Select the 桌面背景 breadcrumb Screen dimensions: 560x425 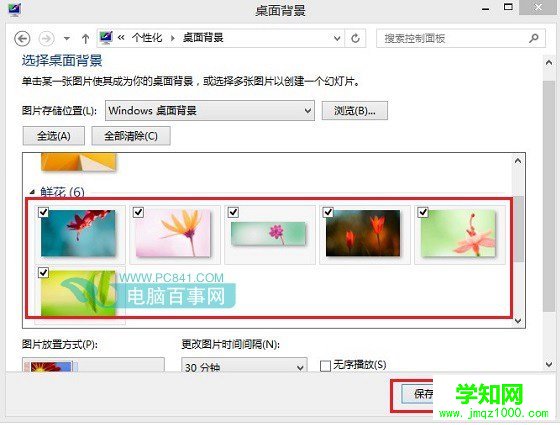pyautogui.click(x=203, y=38)
